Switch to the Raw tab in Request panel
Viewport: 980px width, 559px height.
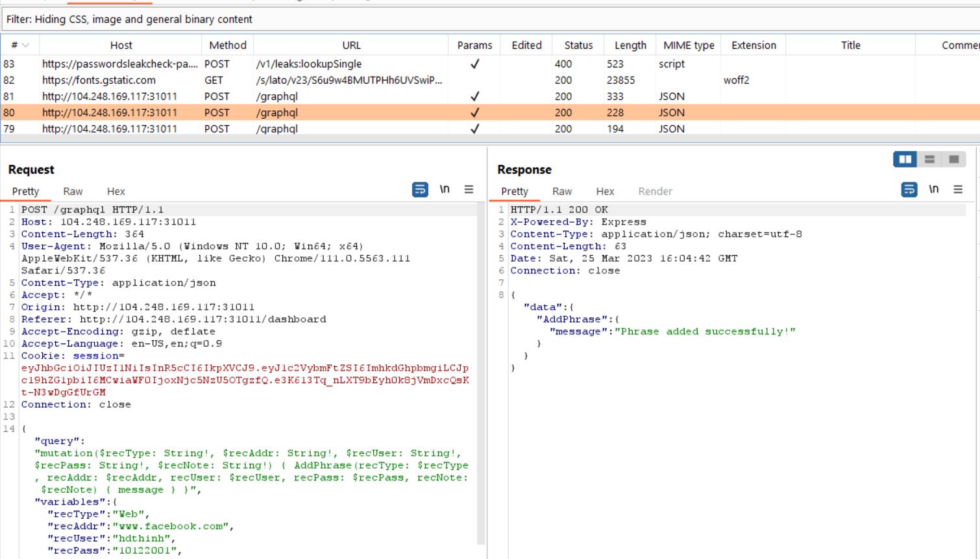click(x=73, y=191)
